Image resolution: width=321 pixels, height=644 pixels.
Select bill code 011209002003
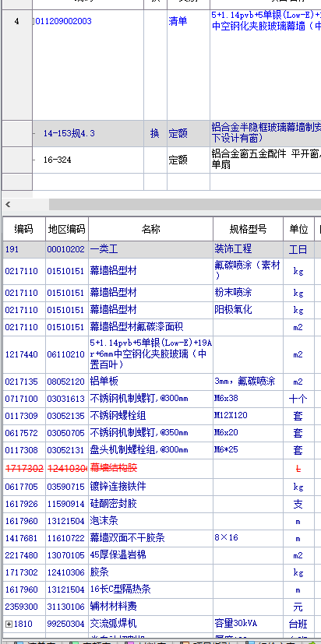(x=64, y=21)
